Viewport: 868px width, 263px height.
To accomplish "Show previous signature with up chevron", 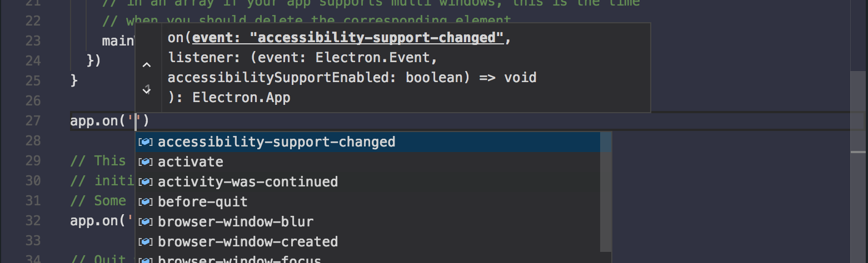I will click(x=147, y=65).
